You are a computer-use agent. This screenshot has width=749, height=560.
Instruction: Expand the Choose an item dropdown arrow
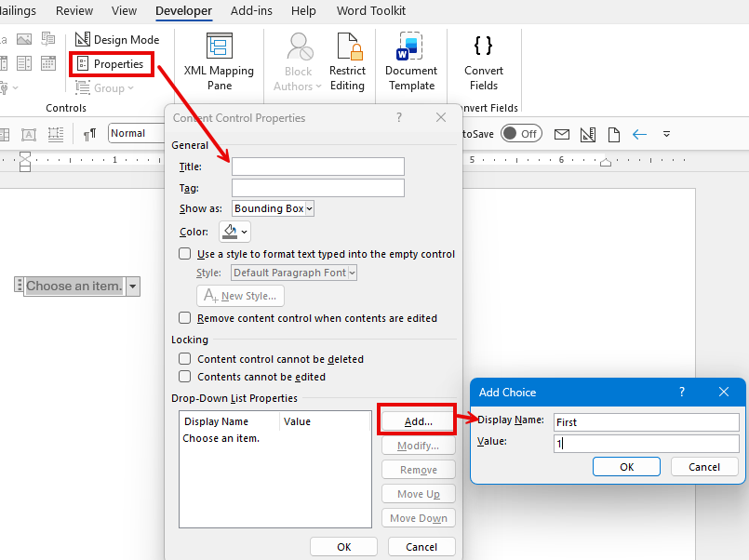pos(133,287)
